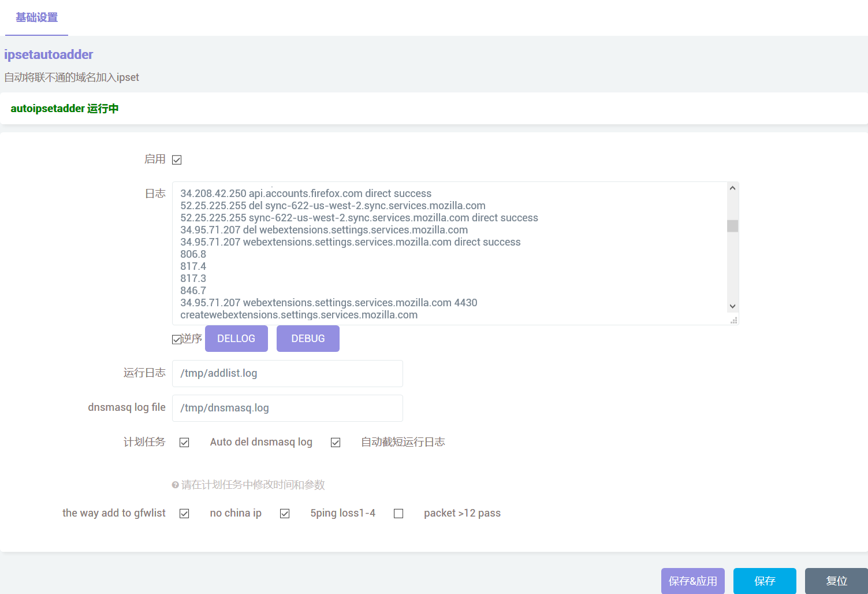The height and width of the screenshot is (594, 868).
Task: Click log line ending with 4430
Action: coord(329,303)
